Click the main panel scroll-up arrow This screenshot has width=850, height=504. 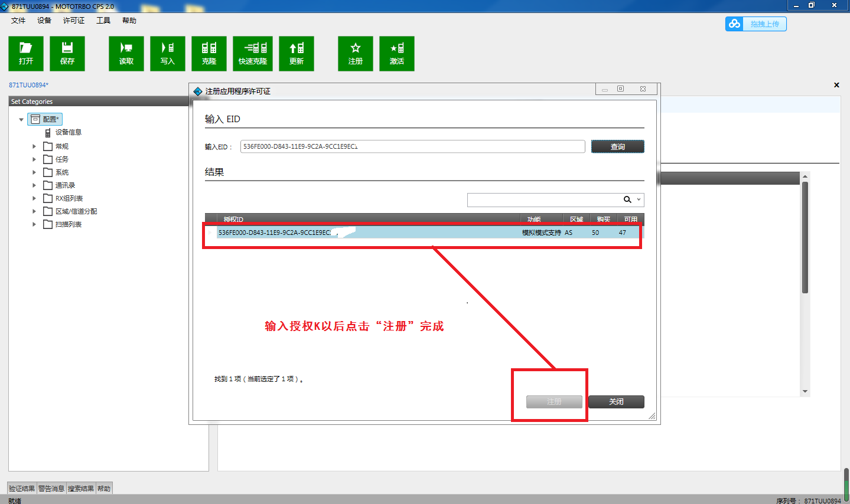pos(805,176)
